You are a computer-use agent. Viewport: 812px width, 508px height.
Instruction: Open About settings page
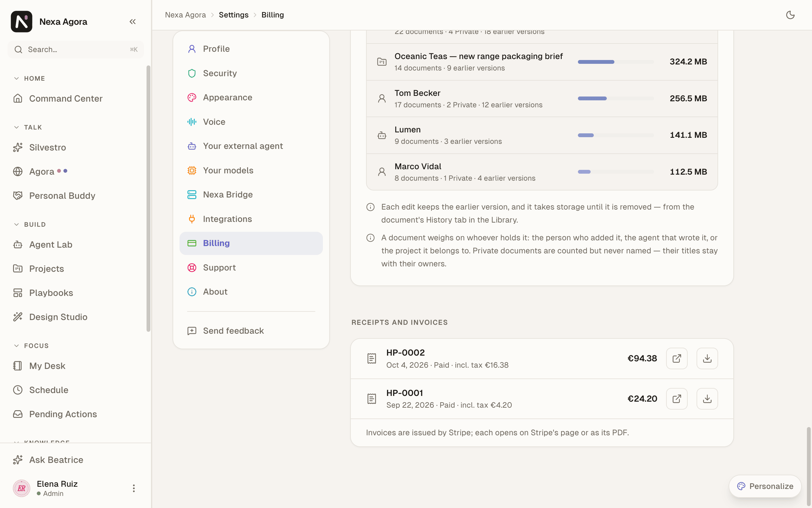(251, 292)
